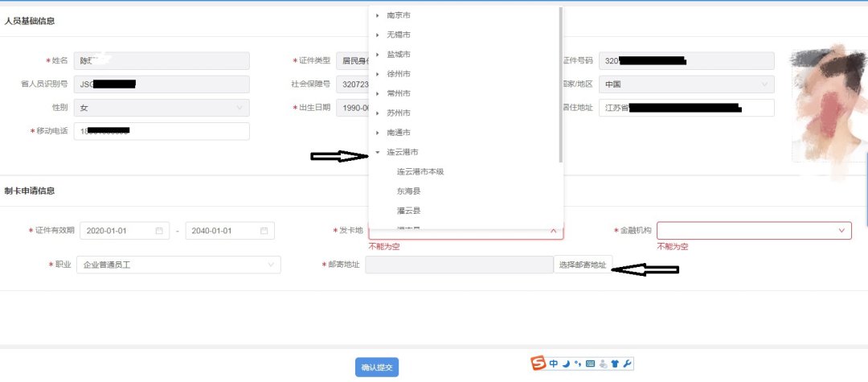The image size is (868, 382).
Task: Open the Sogou skin shirt icon
Action: coord(615,364)
